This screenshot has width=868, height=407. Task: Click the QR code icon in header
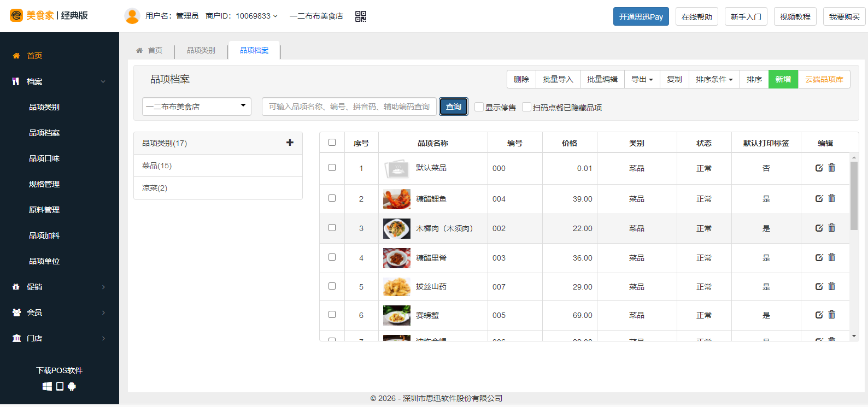pyautogui.click(x=361, y=16)
